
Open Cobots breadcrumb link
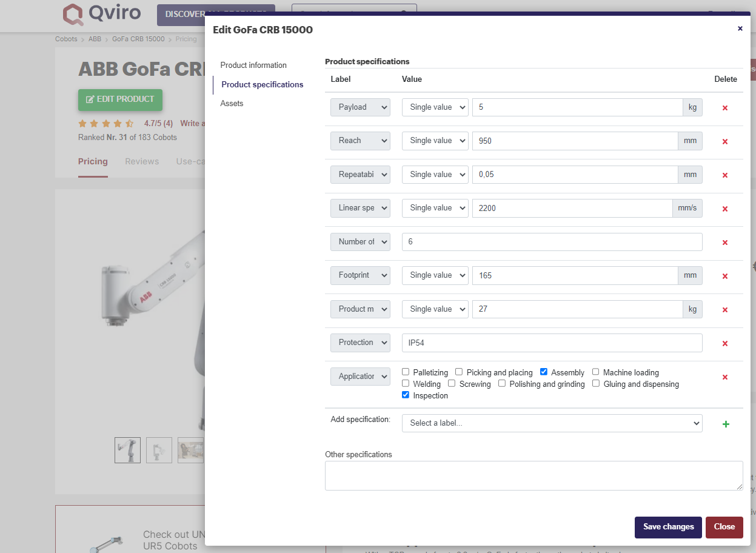(66, 39)
